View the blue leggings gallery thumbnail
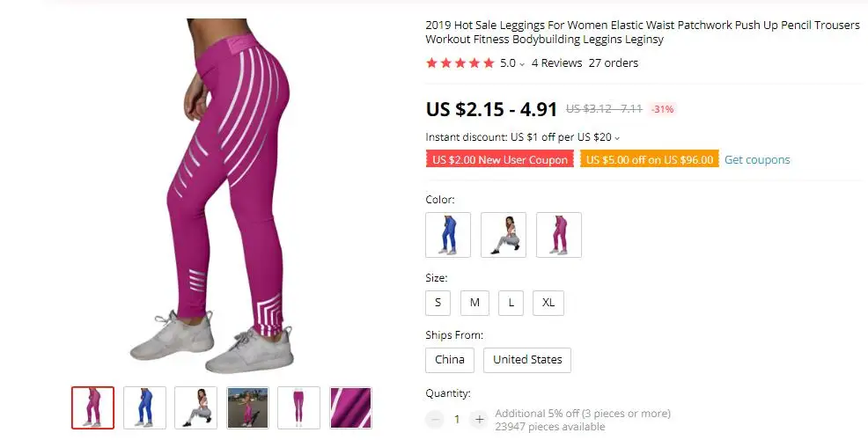This screenshot has height=440, width=868. pyautogui.click(x=144, y=408)
